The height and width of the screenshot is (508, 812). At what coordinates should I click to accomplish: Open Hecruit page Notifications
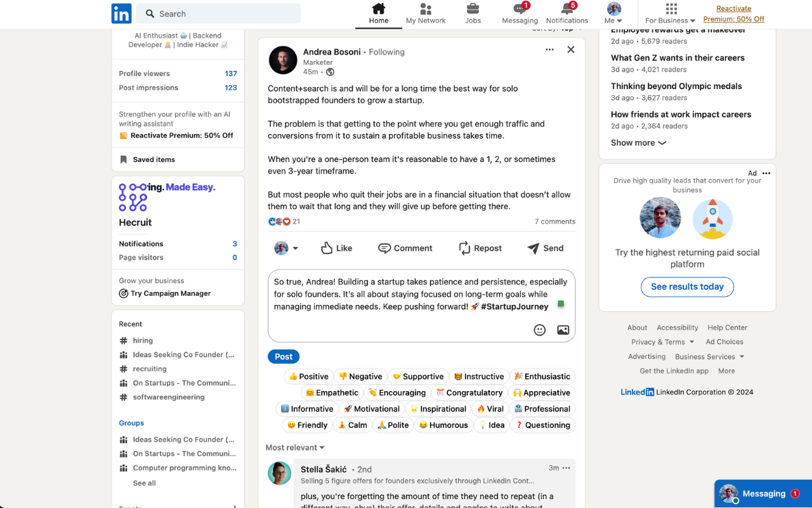click(178, 244)
